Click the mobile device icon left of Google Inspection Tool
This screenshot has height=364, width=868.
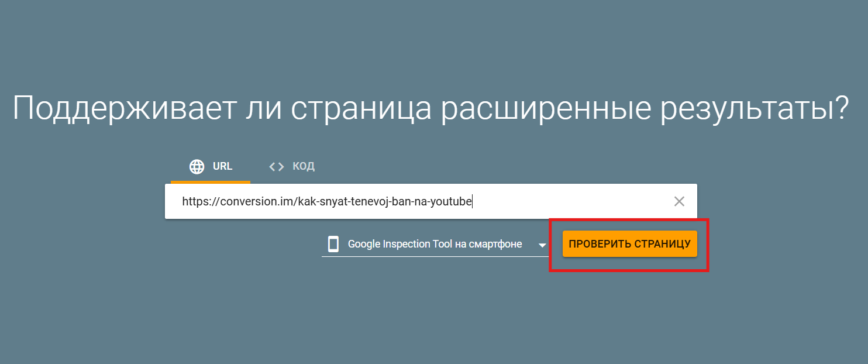pyautogui.click(x=333, y=243)
